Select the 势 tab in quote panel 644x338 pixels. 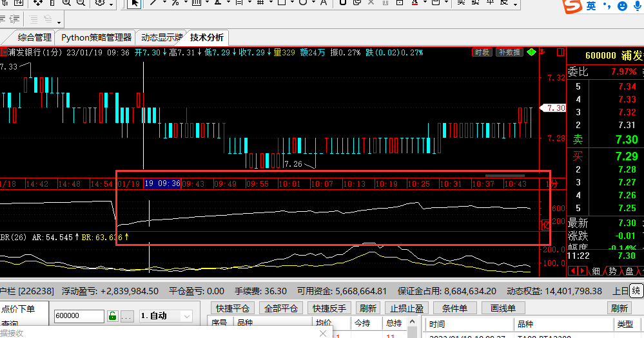(x=613, y=271)
